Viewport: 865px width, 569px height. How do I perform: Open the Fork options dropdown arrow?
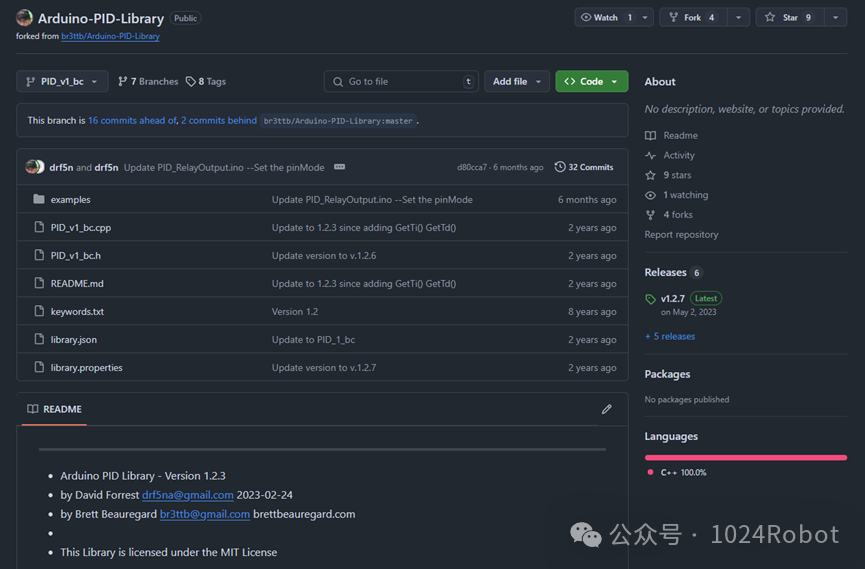click(x=738, y=18)
